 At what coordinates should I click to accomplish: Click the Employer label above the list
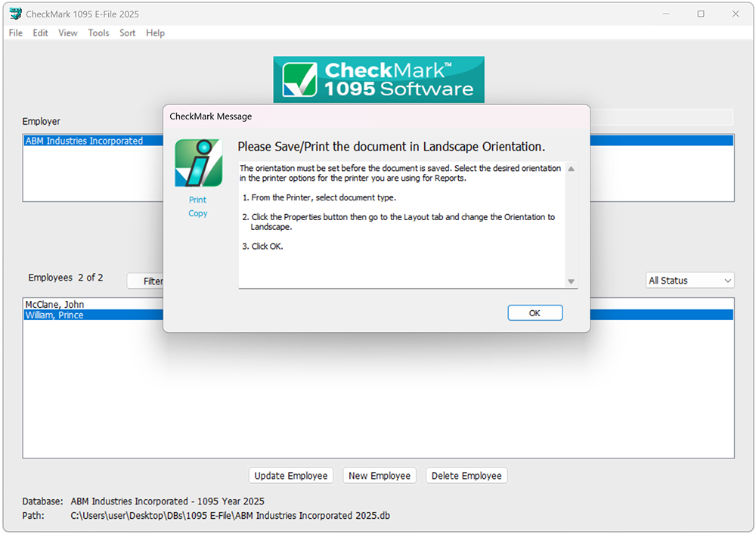click(42, 121)
